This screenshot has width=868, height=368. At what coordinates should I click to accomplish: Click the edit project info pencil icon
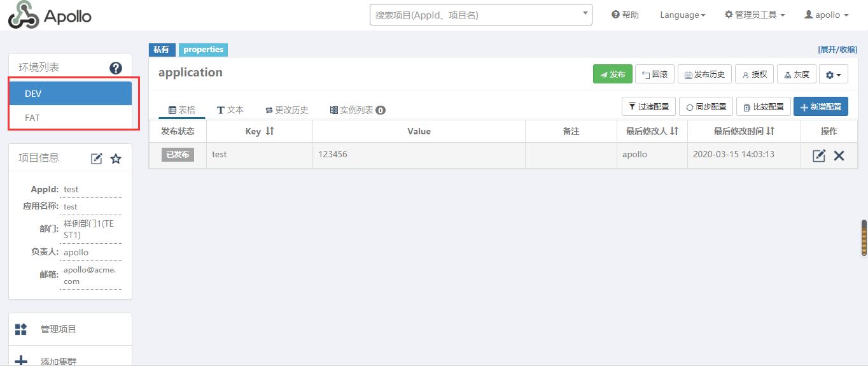[97, 159]
